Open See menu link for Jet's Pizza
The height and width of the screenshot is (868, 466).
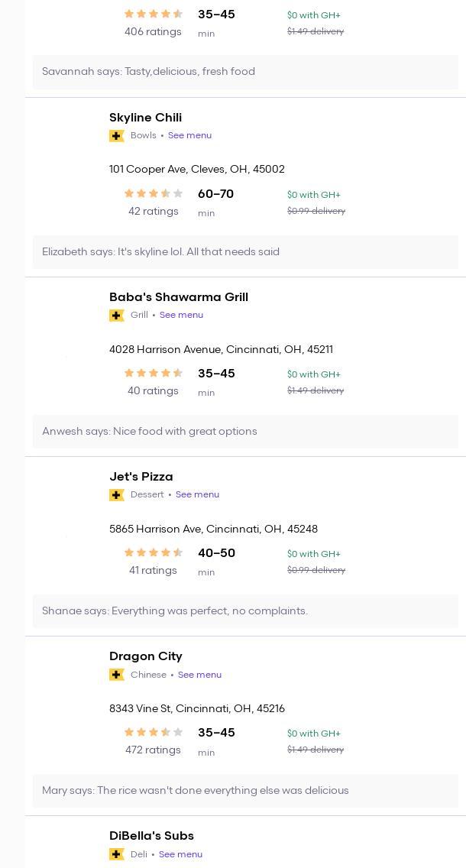(197, 494)
